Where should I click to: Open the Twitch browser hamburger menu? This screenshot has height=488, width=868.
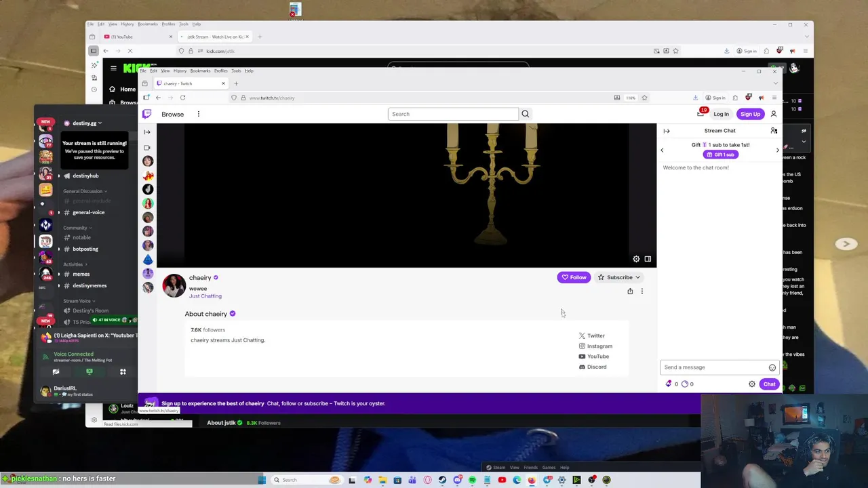point(774,98)
